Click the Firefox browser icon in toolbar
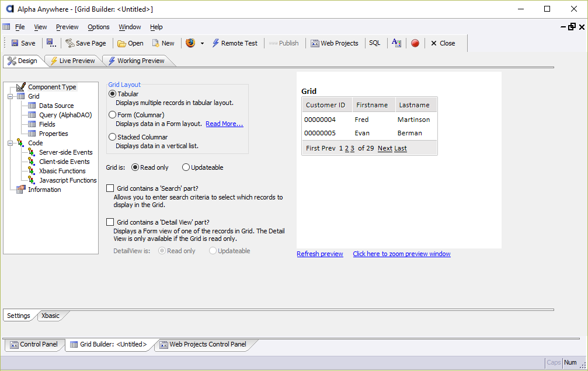Image resolution: width=588 pixels, height=371 pixels. (x=190, y=43)
